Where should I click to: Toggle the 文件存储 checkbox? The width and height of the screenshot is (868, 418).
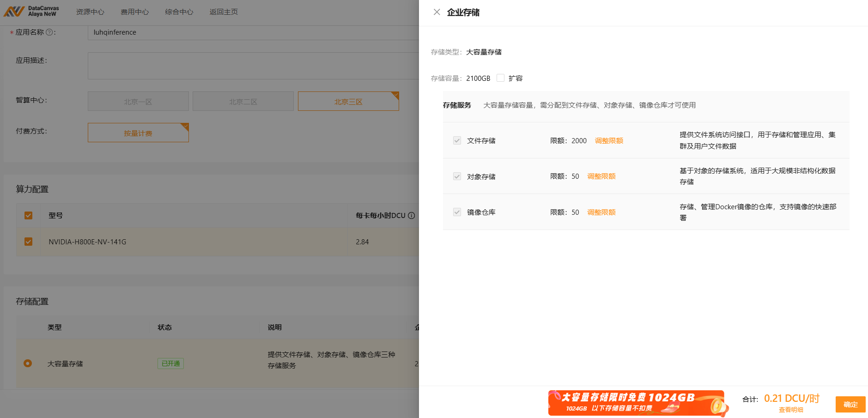click(x=457, y=140)
